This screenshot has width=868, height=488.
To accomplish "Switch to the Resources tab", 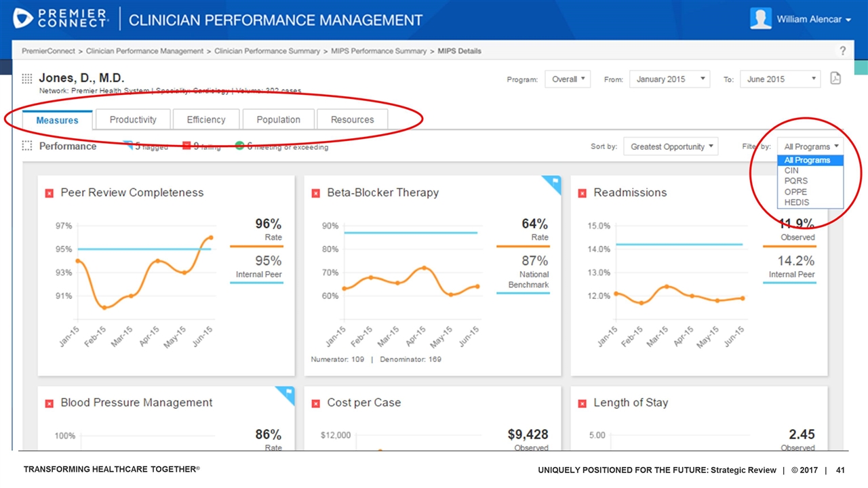I will tap(352, 119).
